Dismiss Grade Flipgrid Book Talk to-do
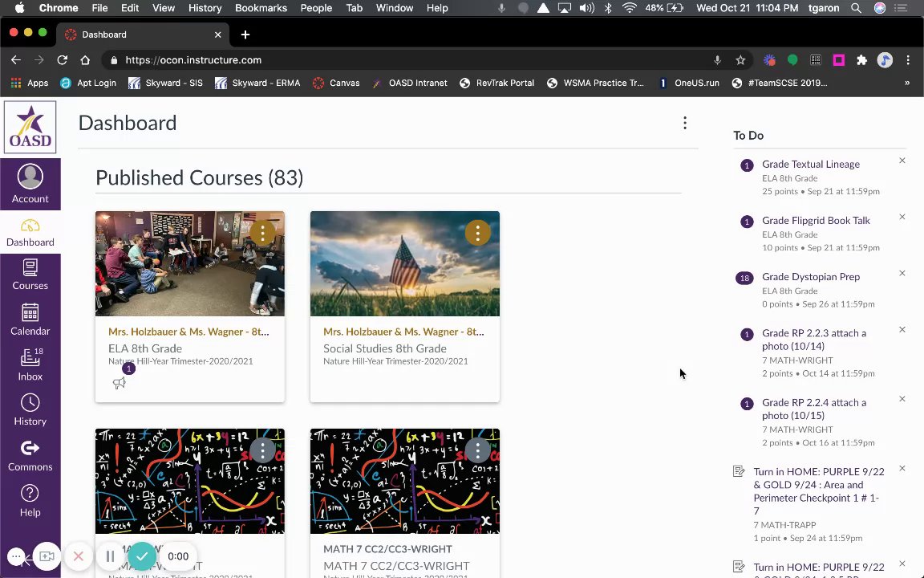 [902, 217]
